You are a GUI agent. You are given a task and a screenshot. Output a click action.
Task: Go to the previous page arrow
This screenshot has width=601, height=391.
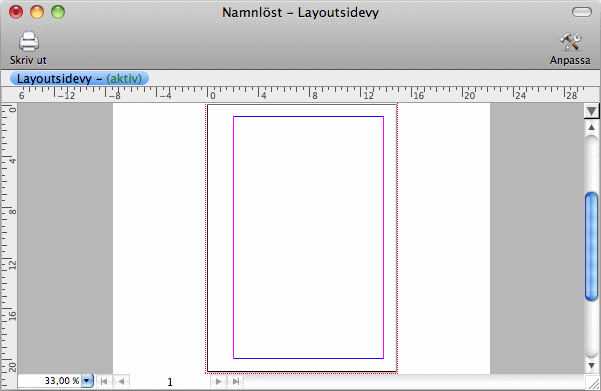(121, 381)
